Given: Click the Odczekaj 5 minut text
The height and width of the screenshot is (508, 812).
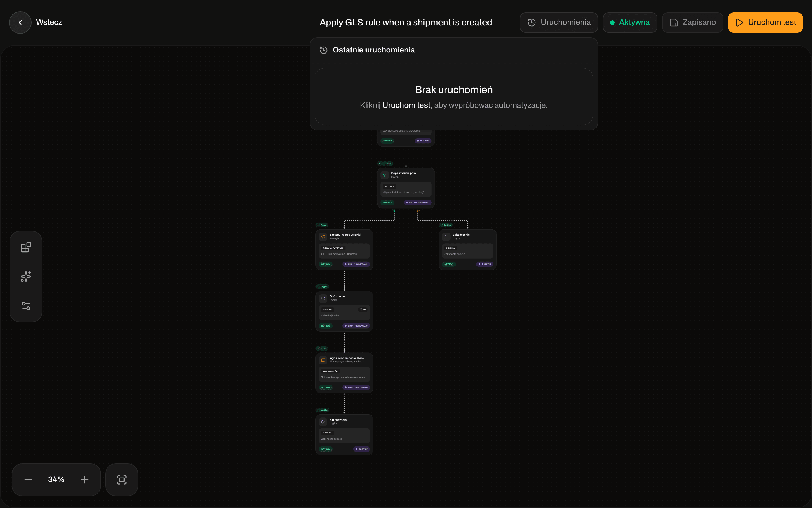Looking at the screenshot, I should pos(330,316).
